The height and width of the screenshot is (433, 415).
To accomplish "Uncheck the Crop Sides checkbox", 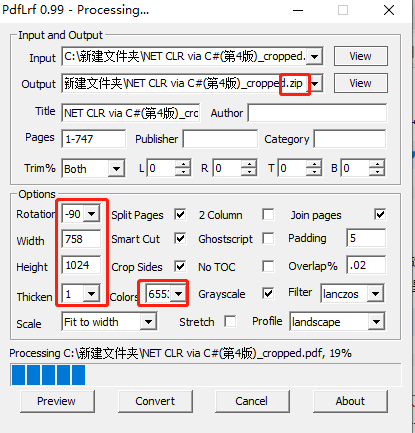I will point(180,266).
